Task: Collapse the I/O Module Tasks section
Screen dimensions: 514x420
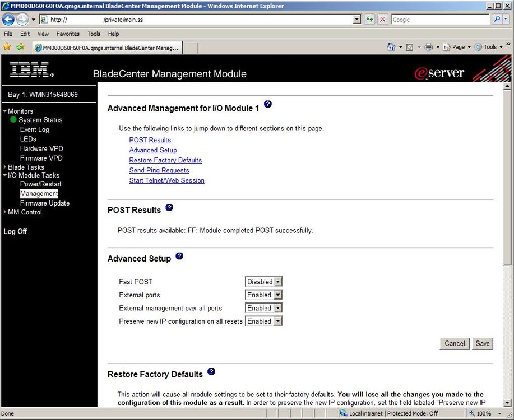Action: pyautogui.click(x=5, y=175)
